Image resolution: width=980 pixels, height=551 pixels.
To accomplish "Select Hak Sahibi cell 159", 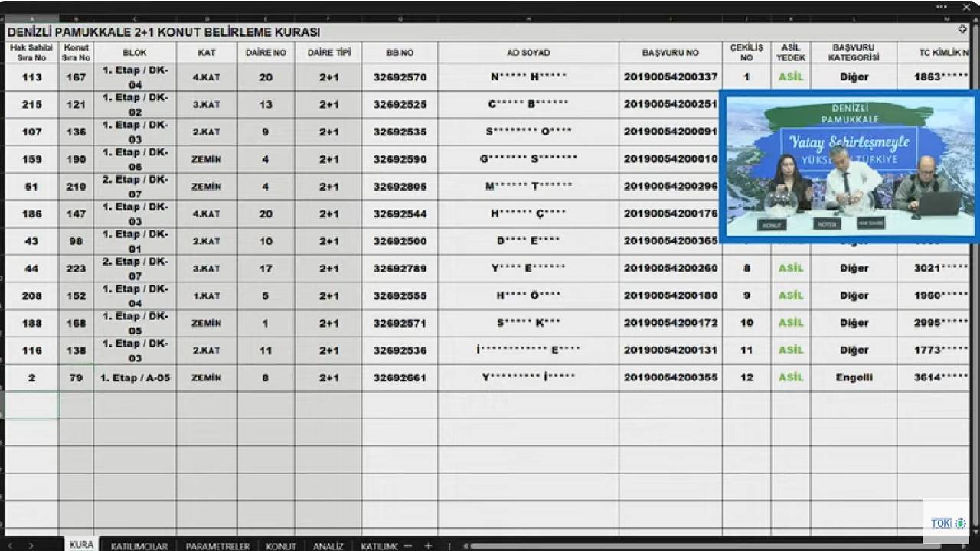I will coord(31,159).
